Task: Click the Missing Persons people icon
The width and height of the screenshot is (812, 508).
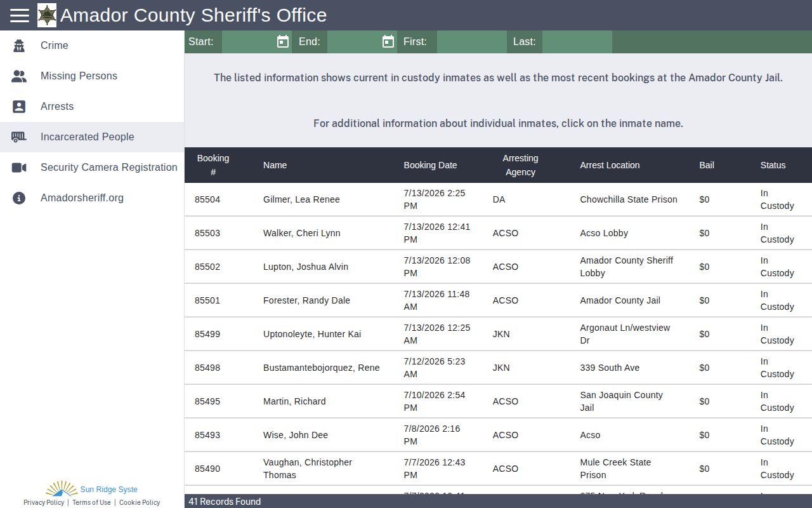Action: (x=19, y=76)
